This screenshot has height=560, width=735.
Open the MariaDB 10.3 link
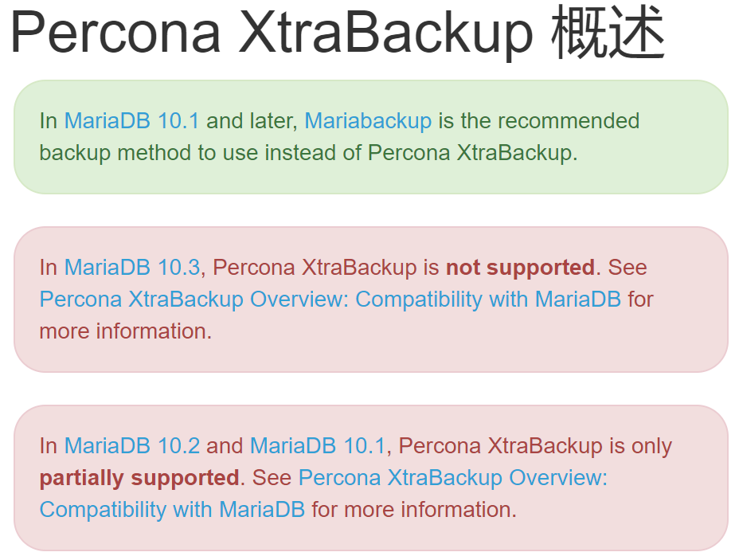pyautogui.click(x=131, y=268)
